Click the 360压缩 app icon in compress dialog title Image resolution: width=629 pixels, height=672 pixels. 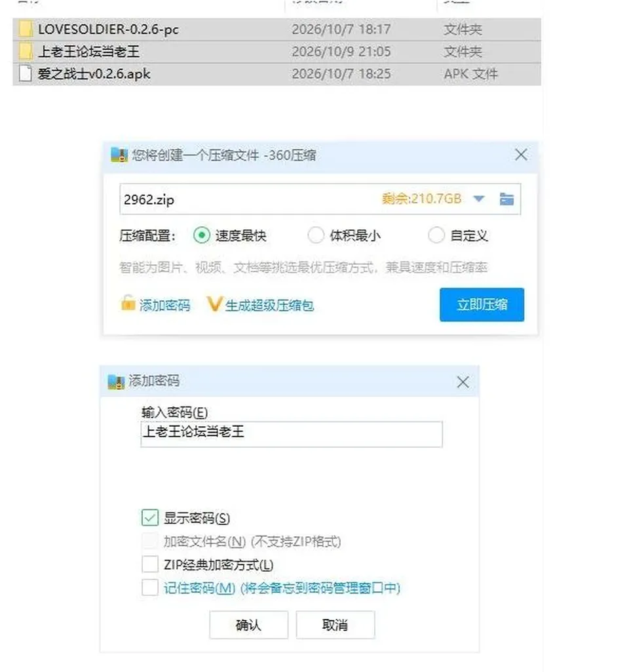pyautogui.click(x=119, y=155)
